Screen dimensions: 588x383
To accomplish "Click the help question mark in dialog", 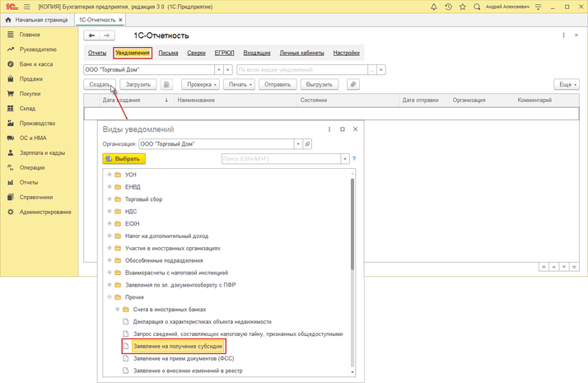I will 354,159.
